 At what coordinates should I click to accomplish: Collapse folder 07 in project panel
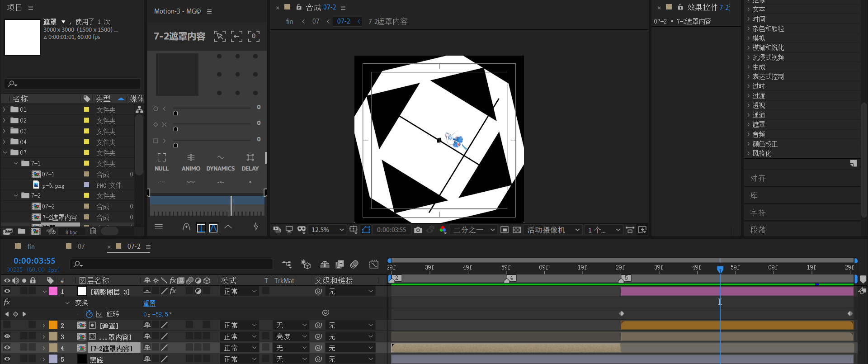(5, 152)
